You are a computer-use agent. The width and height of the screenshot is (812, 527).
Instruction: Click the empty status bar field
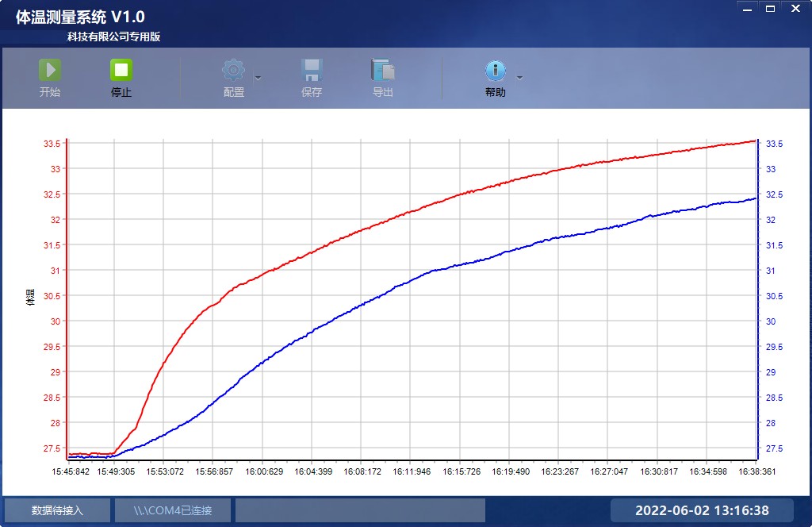361,510
